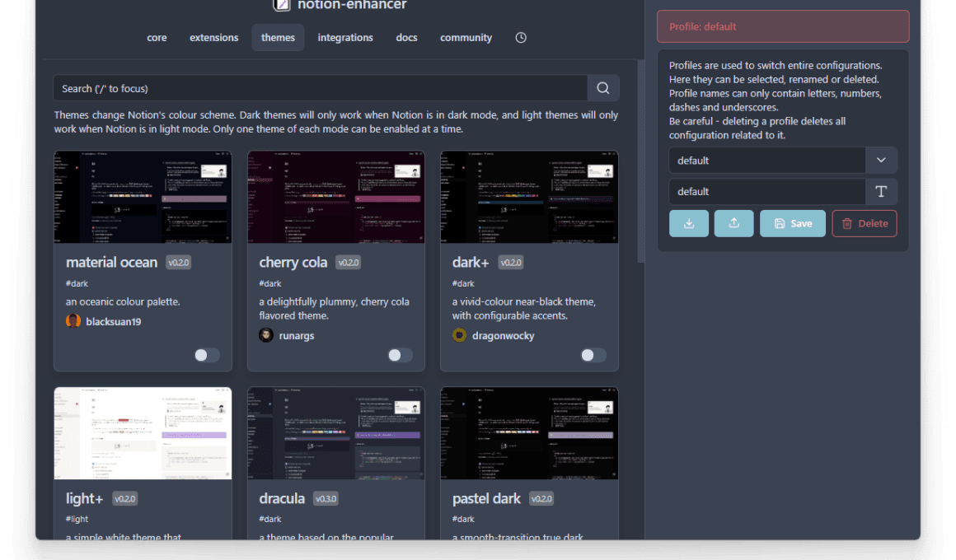The width and height of the screenshot is (956, 560).
Task: Export profile with the download icon button
Action: [689, 224]
